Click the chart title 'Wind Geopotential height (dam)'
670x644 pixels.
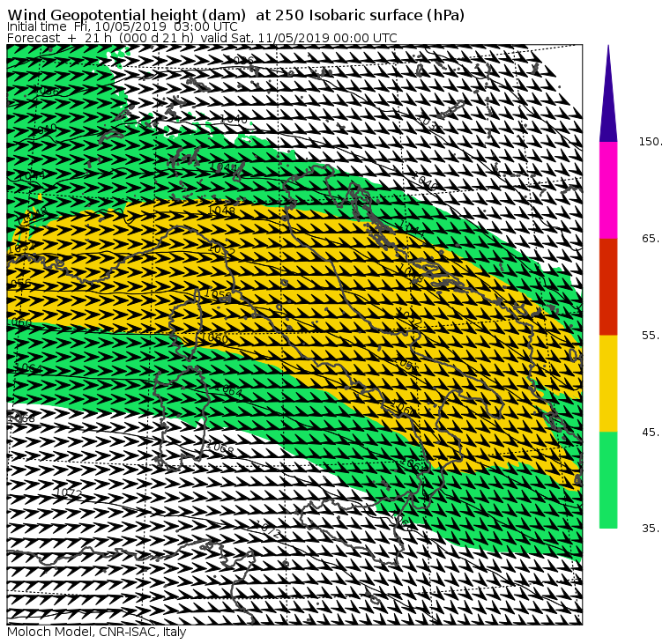click(126, 15)
